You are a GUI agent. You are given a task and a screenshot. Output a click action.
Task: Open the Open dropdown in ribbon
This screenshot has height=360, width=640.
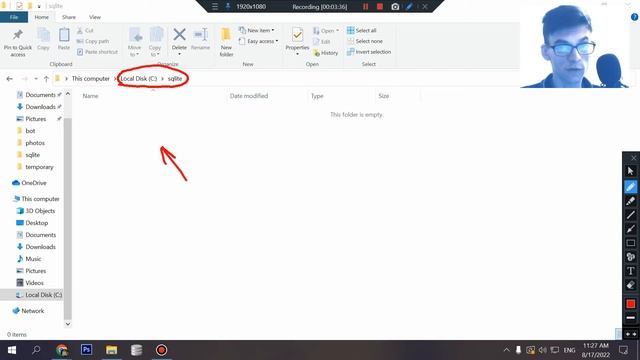pyautogui.click(x=326, y=31)
